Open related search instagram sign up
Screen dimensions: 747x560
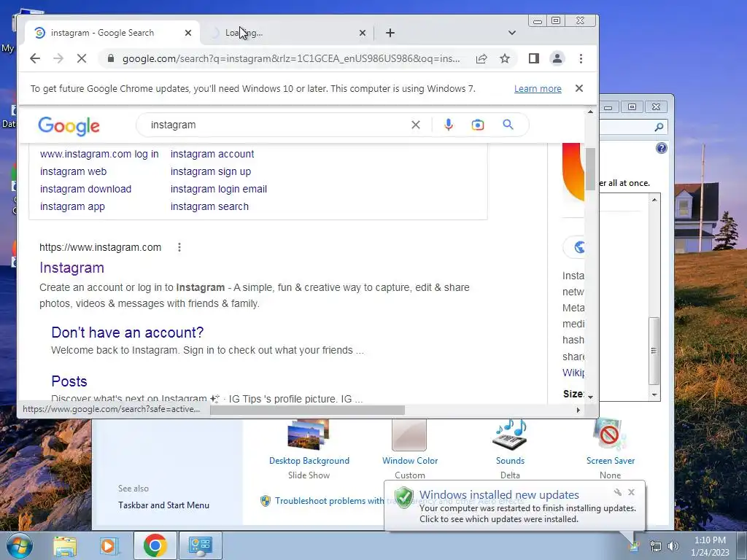211,171
